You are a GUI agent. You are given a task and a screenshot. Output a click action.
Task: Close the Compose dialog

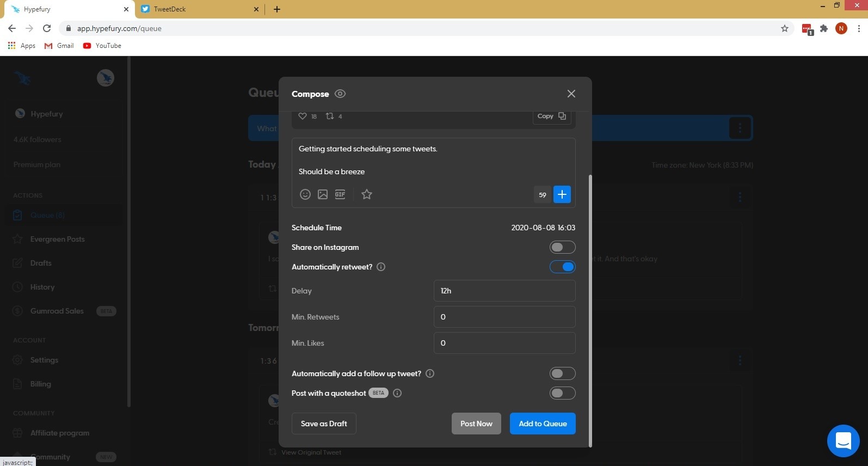tap(571, 94)
